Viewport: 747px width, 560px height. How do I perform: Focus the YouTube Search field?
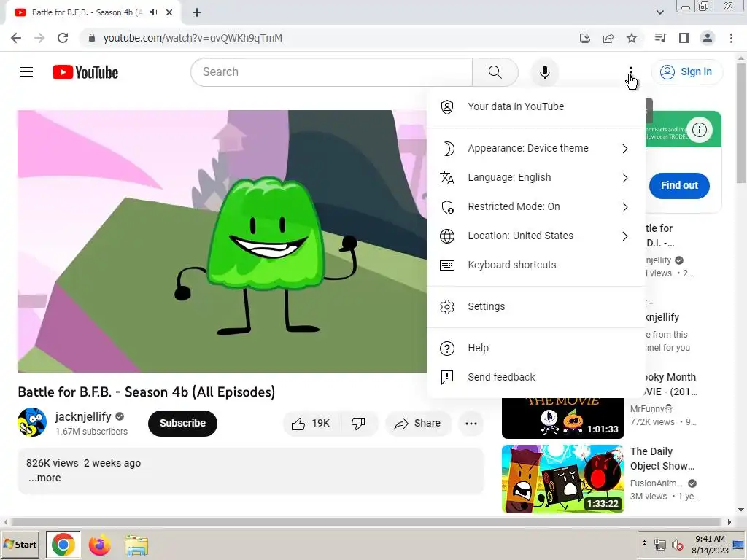(x=332, y=72)
